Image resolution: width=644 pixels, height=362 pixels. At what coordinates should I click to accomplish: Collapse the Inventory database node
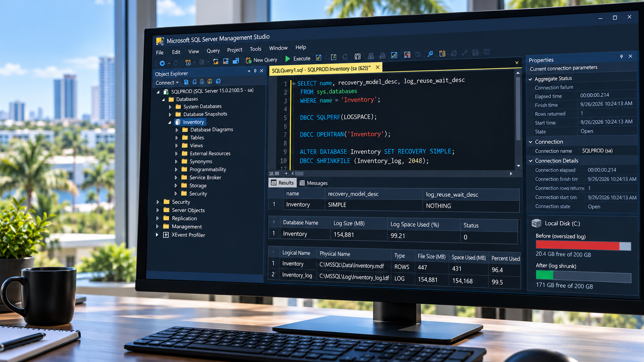pyautogui.click(x=169, y=122)
